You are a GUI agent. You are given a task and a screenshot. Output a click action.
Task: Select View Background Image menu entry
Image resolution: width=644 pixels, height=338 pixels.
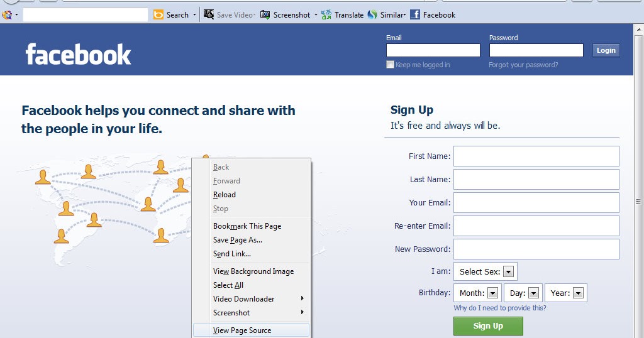pos(252,271)
